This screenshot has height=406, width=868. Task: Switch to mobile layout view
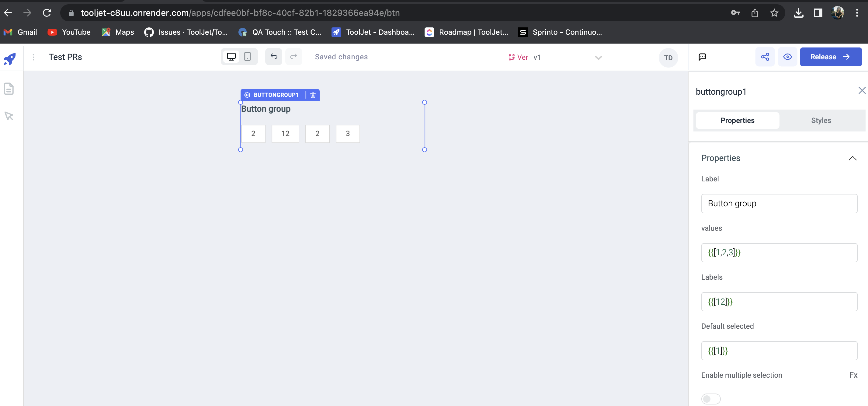click(248, 57)
